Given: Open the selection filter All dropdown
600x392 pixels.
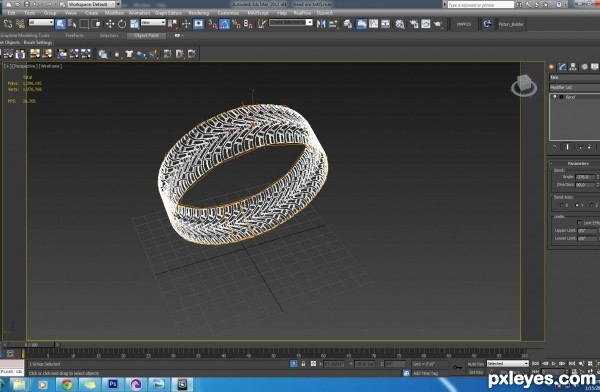Looking at the screenshot, I should [x=41, y=23].
